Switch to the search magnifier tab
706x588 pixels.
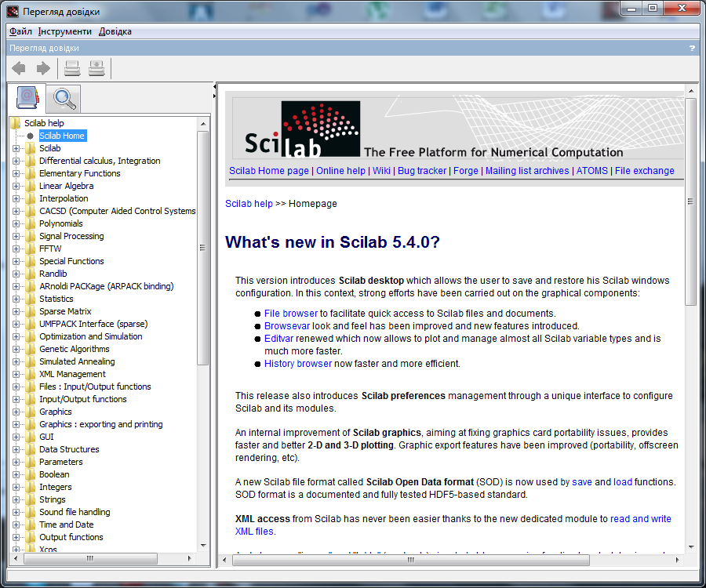click(x=64, y=99)
